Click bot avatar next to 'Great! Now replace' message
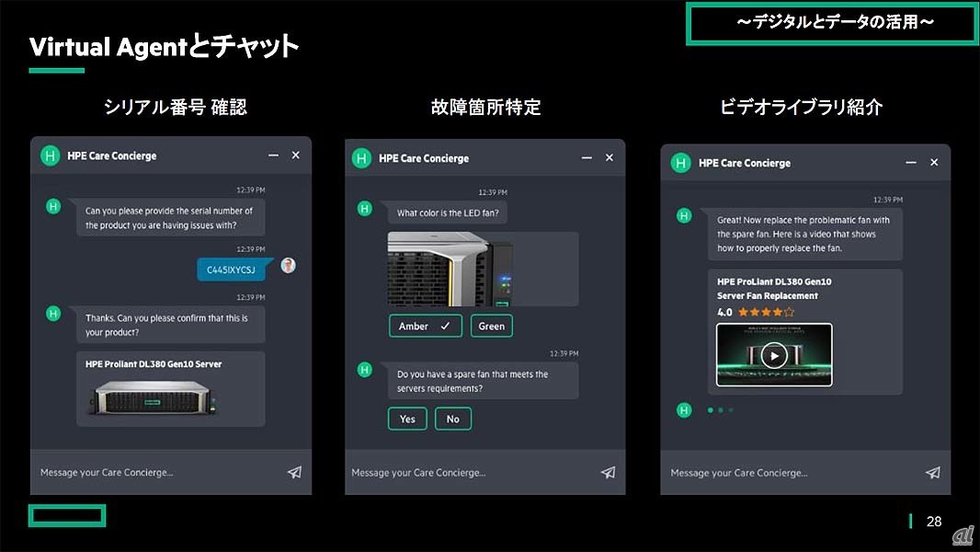Screen dimensions: 980x552 coord(684,215)
